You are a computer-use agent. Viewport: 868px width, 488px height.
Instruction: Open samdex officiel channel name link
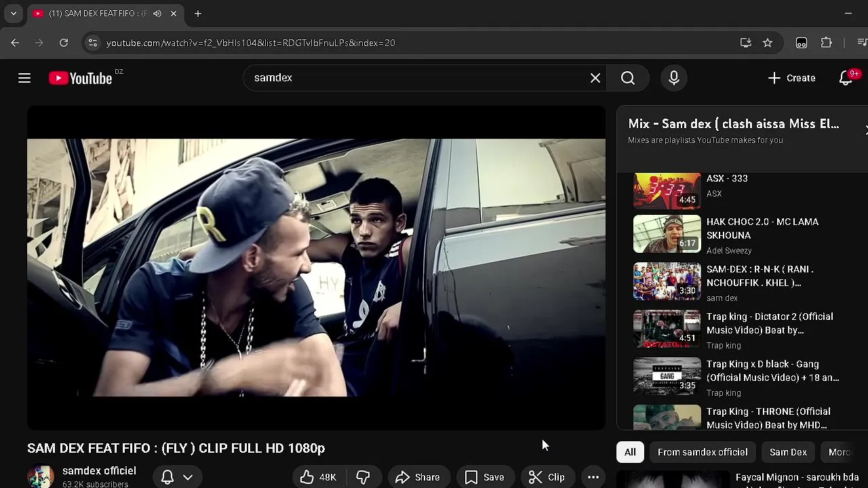click(99, 470)
